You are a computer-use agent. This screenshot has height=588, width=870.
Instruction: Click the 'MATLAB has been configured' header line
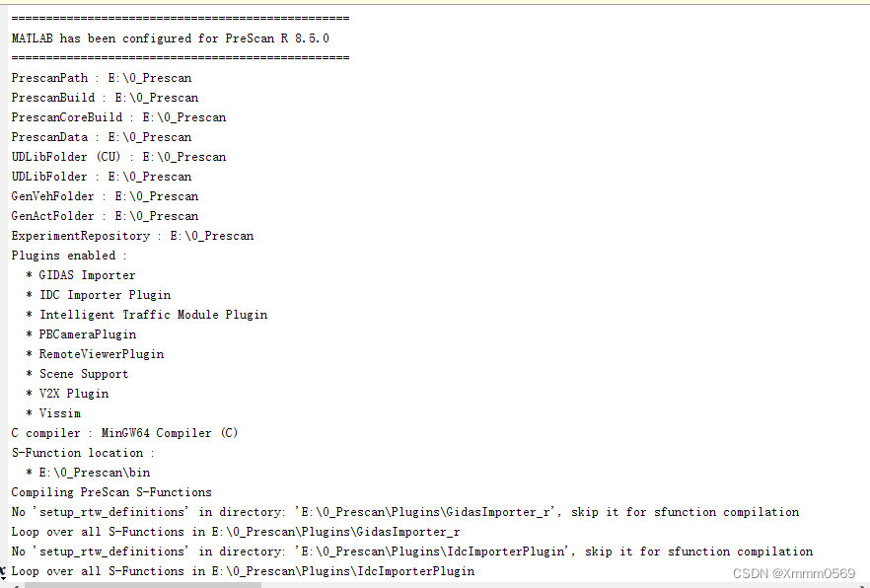point(170,38)
